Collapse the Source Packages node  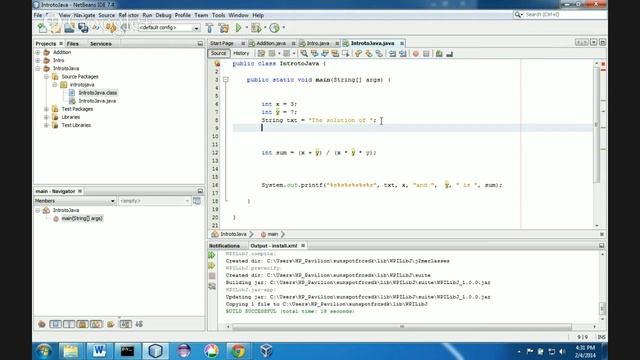click(47, 77)
